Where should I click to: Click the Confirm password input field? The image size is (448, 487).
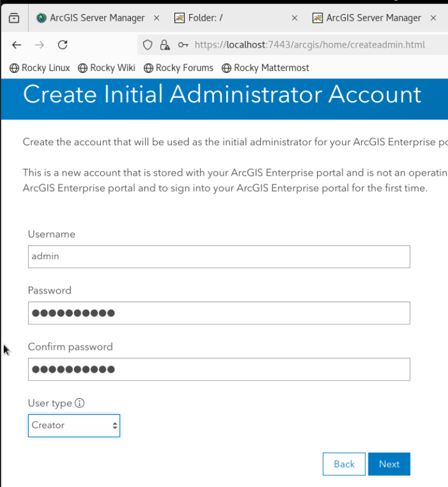point(219,369)
